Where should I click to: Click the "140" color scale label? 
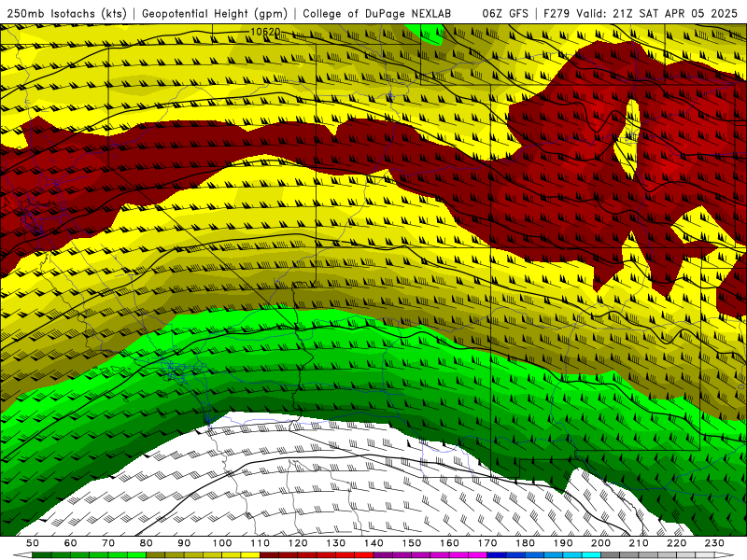click(373, 543)
